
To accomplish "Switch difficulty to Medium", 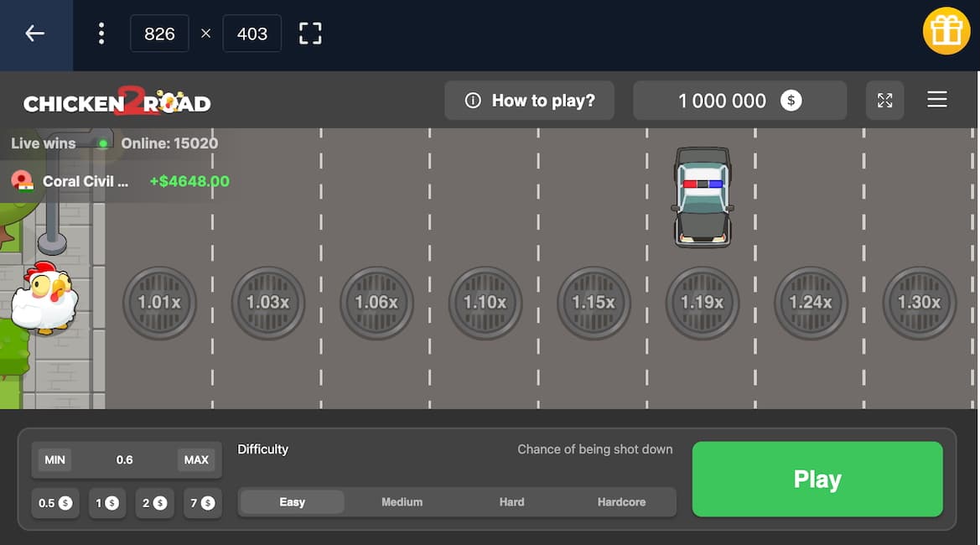I will (402, 502).
